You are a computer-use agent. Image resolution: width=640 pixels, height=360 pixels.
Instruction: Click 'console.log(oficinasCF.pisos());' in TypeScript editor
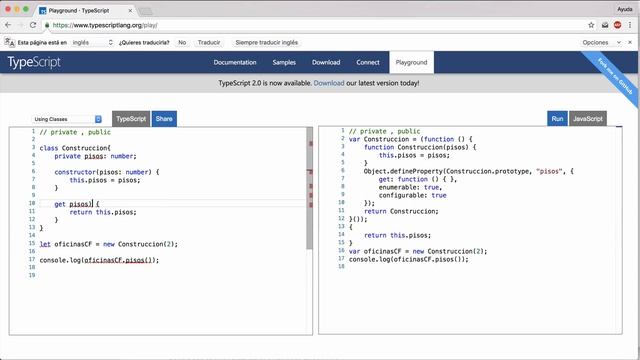pyautogui.click(x=99, y=260)
